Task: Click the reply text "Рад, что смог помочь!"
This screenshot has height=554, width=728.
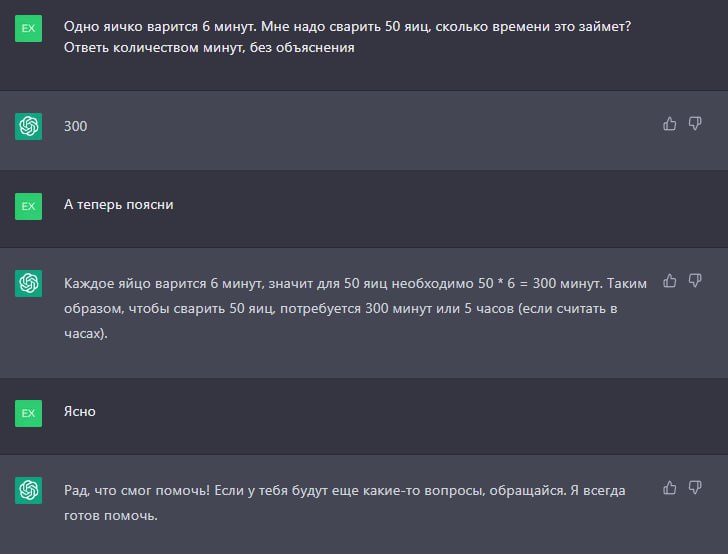Action: tap(140, 490)
